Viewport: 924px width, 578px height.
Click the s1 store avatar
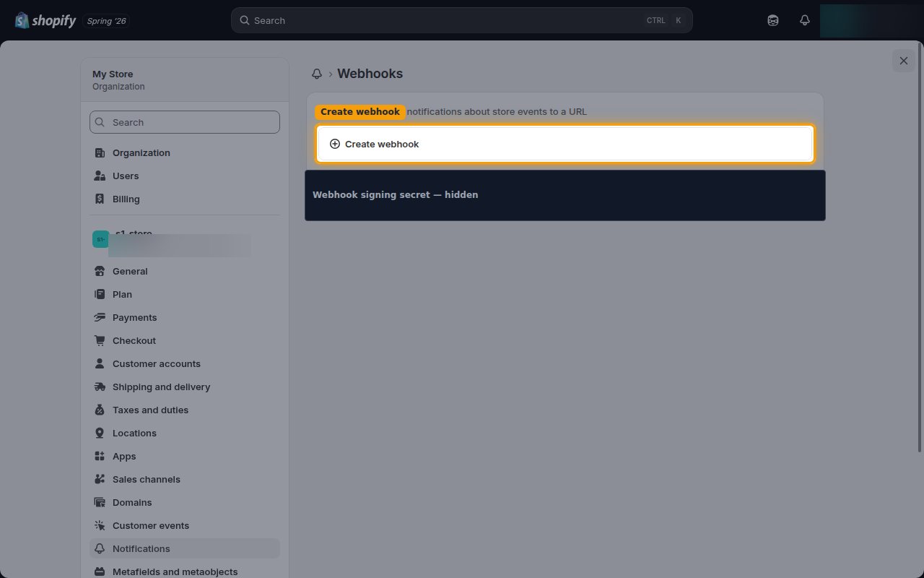[x=100, y=239]
